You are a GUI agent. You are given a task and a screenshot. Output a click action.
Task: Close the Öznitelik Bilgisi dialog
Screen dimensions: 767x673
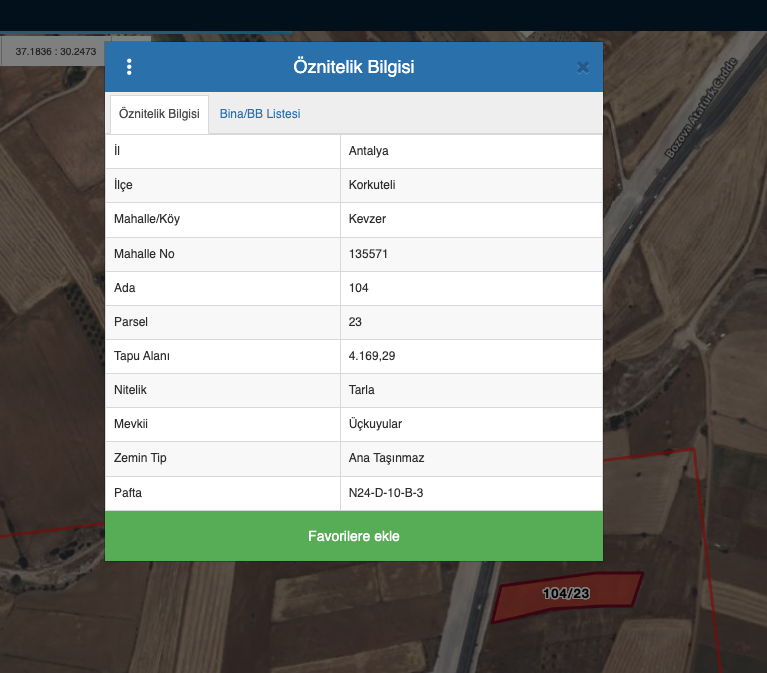tap(583, 67)
